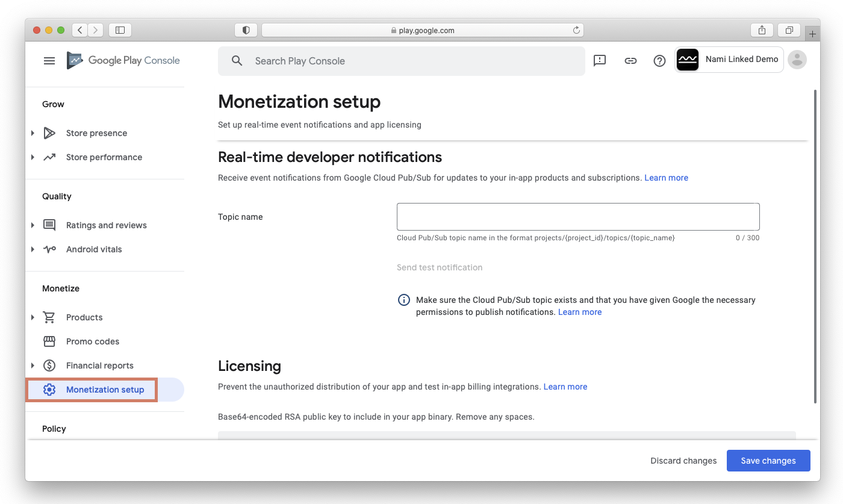Click the Google Play Console logo
Screen dimensions: 843x504
[123, 60]
